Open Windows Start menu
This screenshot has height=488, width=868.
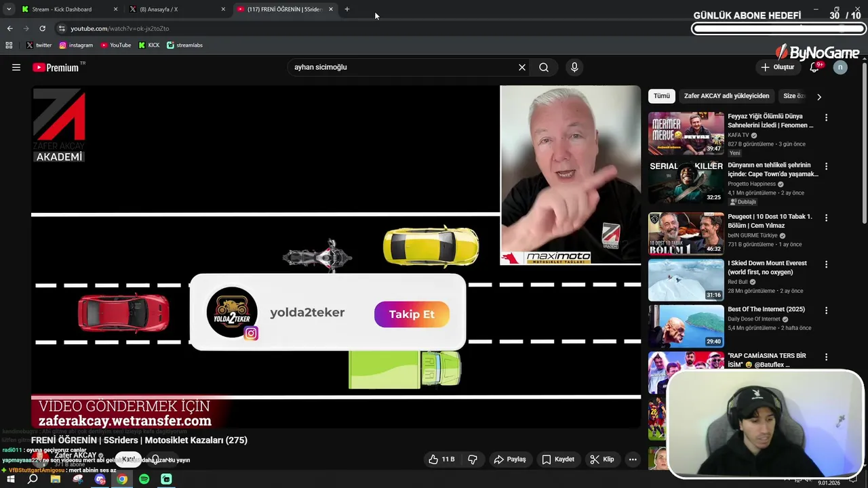10,479
